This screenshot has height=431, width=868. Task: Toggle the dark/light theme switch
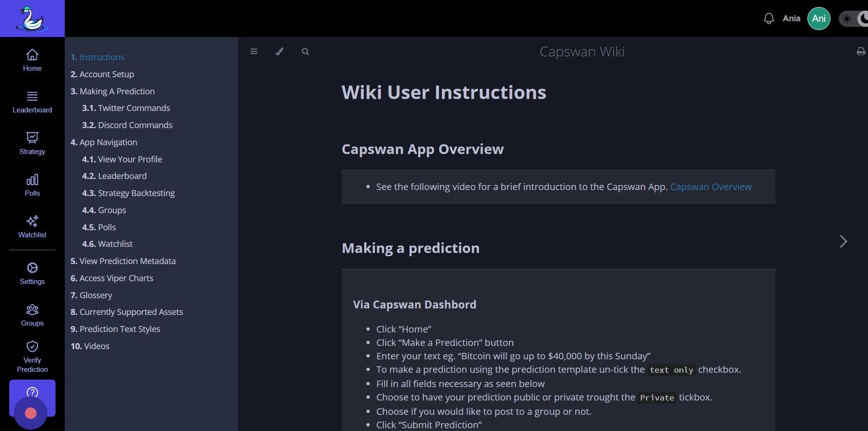point(854,19)
